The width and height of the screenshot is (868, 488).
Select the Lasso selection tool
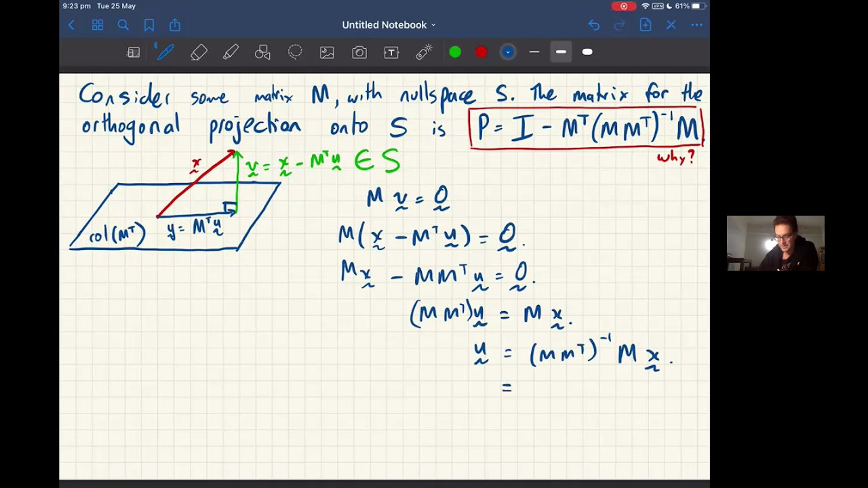295,52
